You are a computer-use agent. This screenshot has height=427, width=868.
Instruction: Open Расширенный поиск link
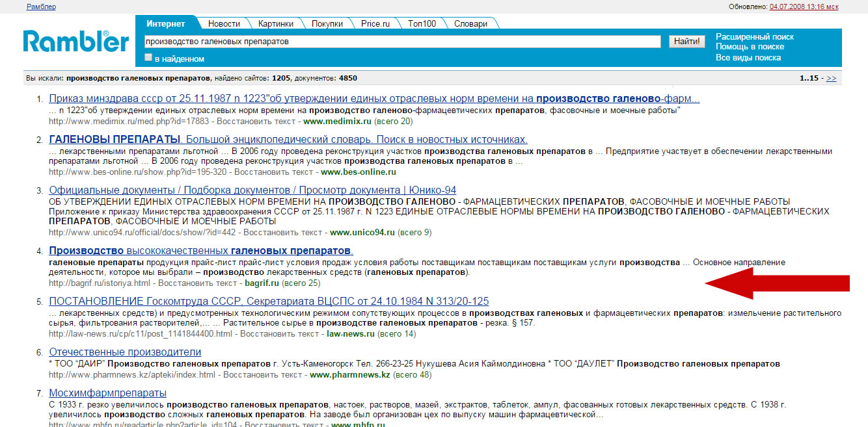755,37
